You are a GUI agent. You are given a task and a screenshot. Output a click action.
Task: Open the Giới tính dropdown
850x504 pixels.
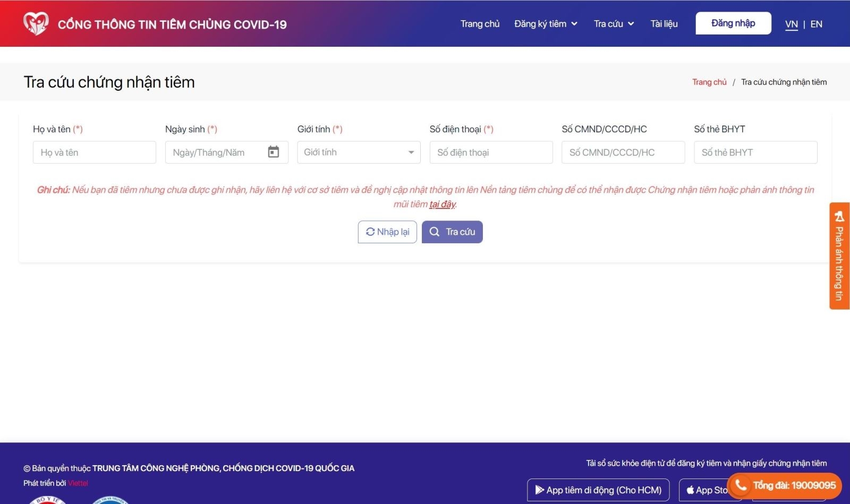(359, 152)
